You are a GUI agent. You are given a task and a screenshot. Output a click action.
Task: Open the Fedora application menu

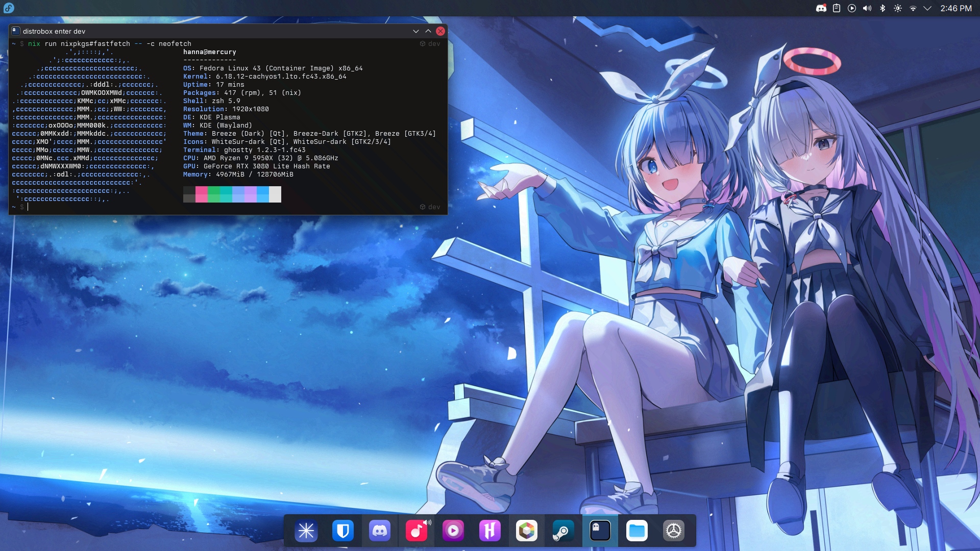point(9,8)
